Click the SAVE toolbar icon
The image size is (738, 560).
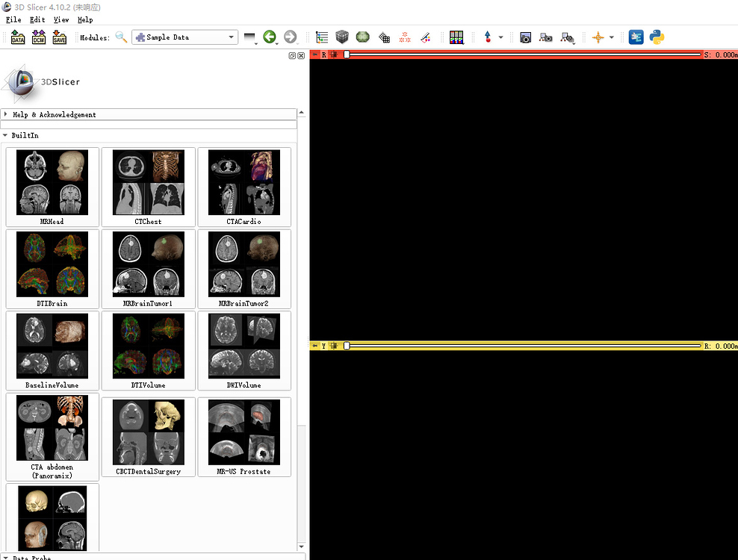pos(59,37)
